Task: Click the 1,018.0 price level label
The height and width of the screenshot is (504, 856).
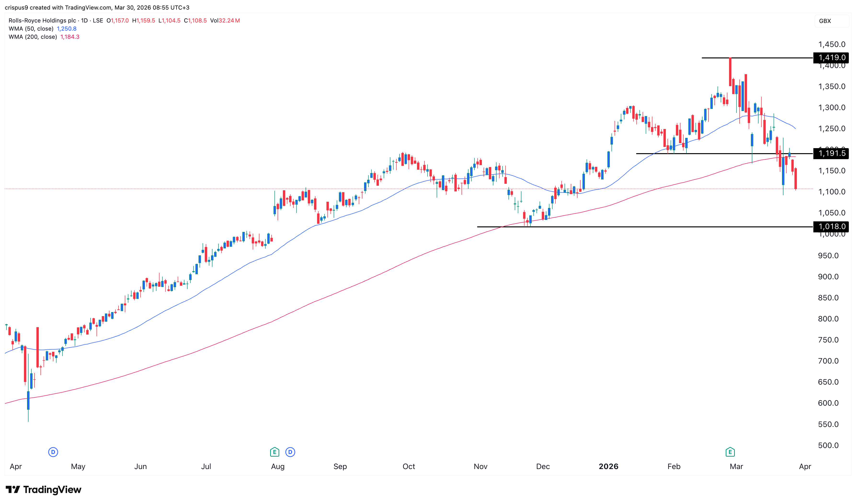Action: point(831,227)
